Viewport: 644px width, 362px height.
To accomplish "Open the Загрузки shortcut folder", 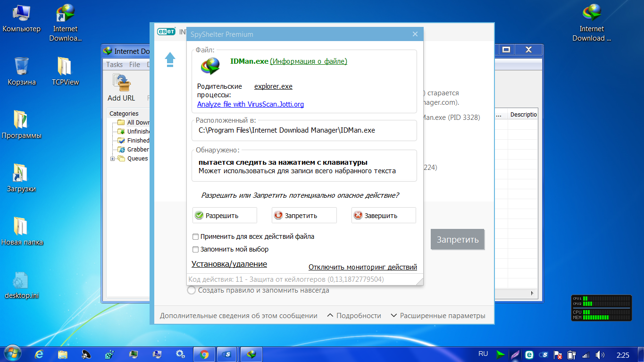I will click(x=22, y=178).
